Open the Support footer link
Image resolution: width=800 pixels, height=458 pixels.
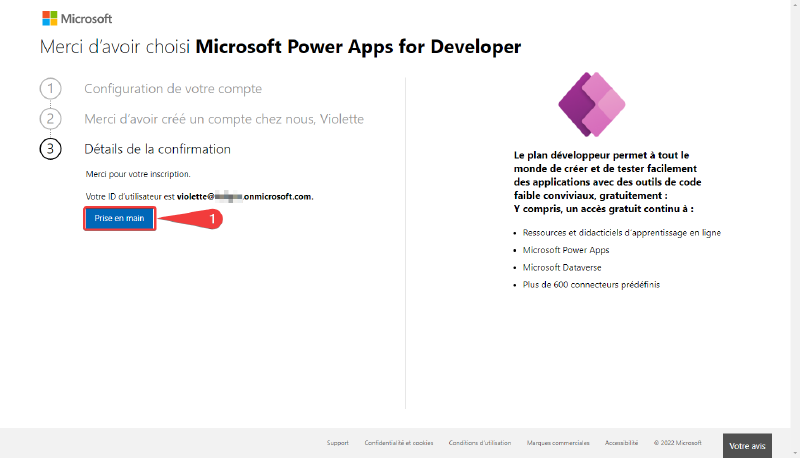click(x=338, y=443)
